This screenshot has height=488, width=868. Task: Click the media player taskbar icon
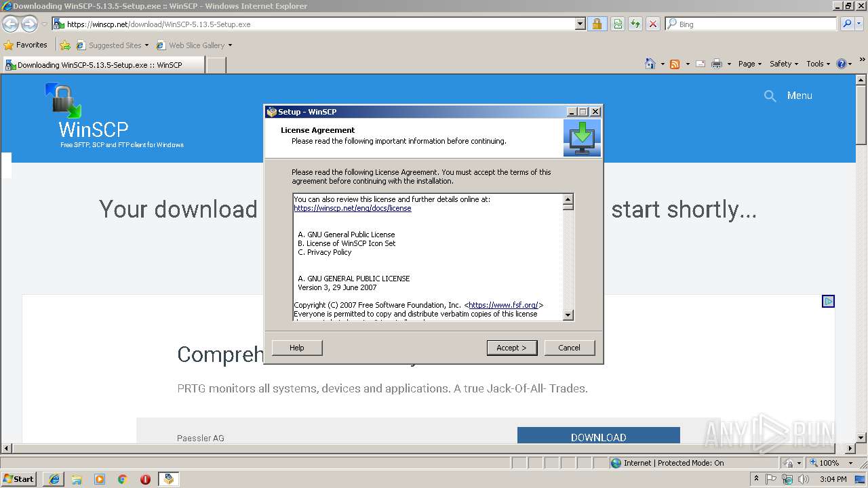(x=100, y=479)
